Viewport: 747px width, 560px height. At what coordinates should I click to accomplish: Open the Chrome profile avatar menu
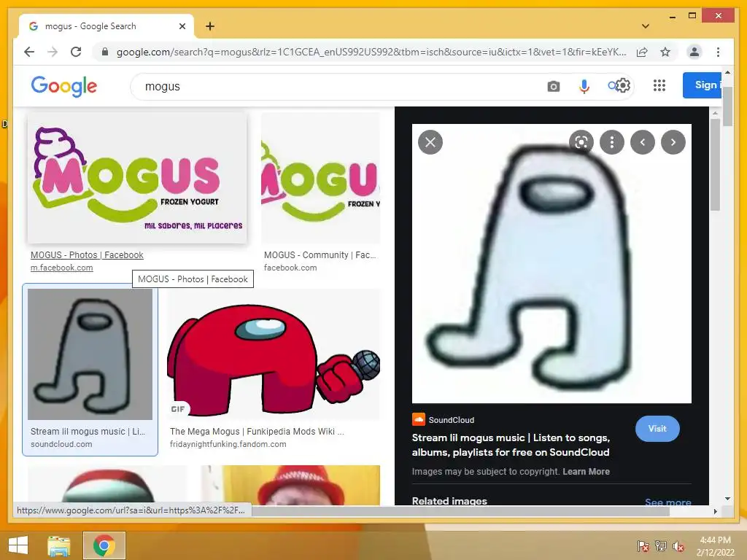coord(694,52)
